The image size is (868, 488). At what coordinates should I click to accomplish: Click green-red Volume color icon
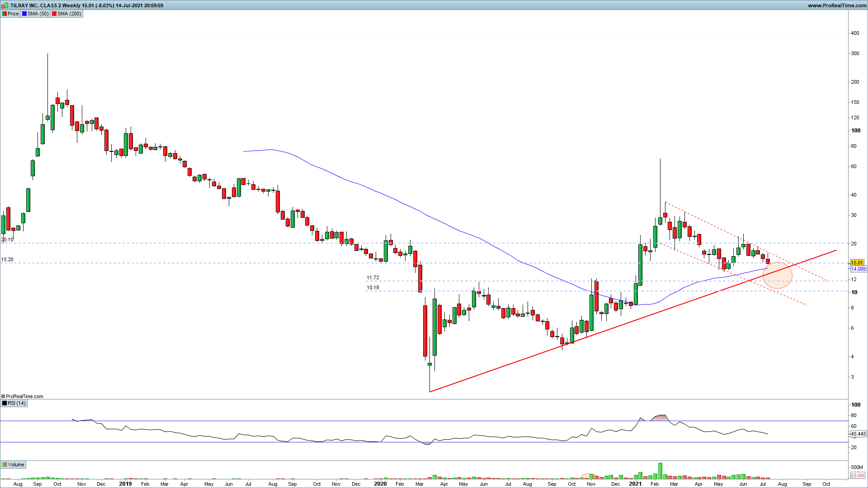[5, 465]
